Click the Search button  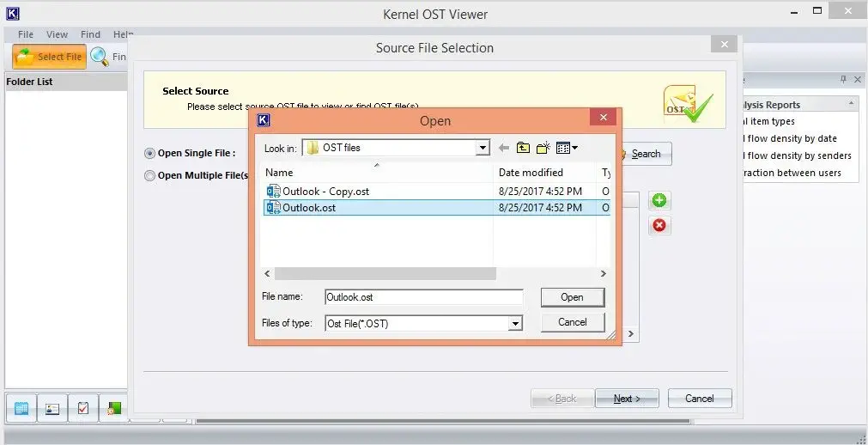[645, 154]
